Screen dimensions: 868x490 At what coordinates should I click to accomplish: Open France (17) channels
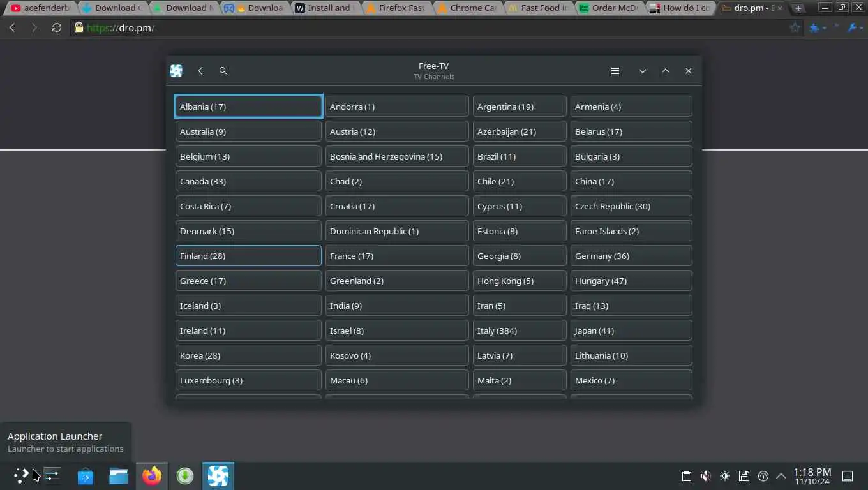(397, 256)
